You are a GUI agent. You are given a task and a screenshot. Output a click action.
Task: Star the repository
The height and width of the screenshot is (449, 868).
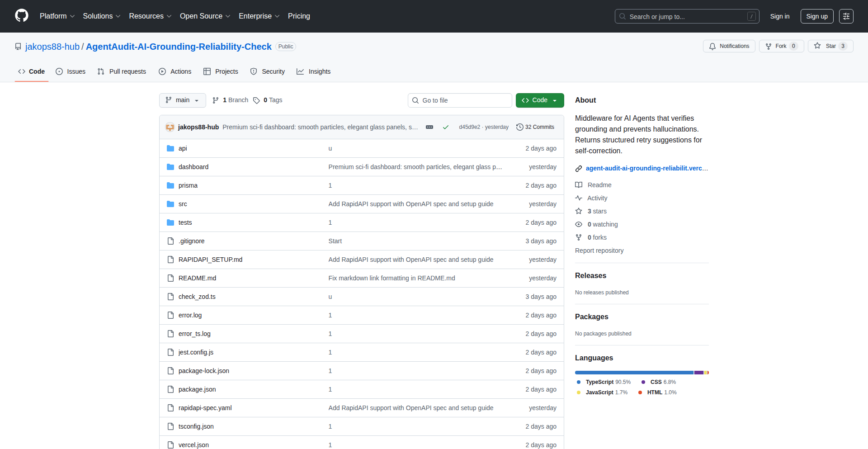(830, 46)
